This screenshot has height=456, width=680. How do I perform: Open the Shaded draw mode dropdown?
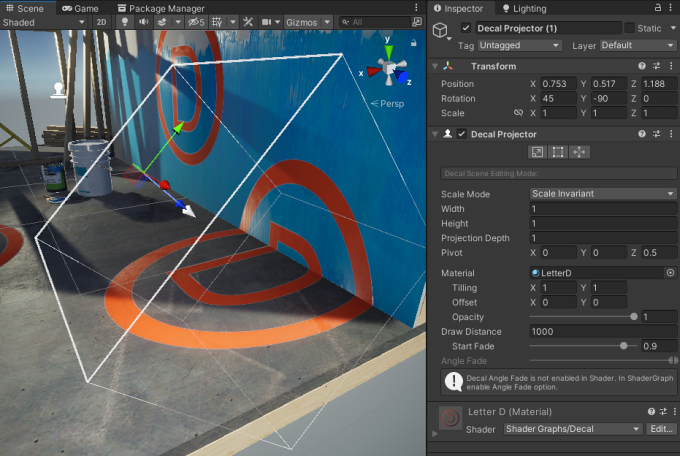click(x=44, y=21)
